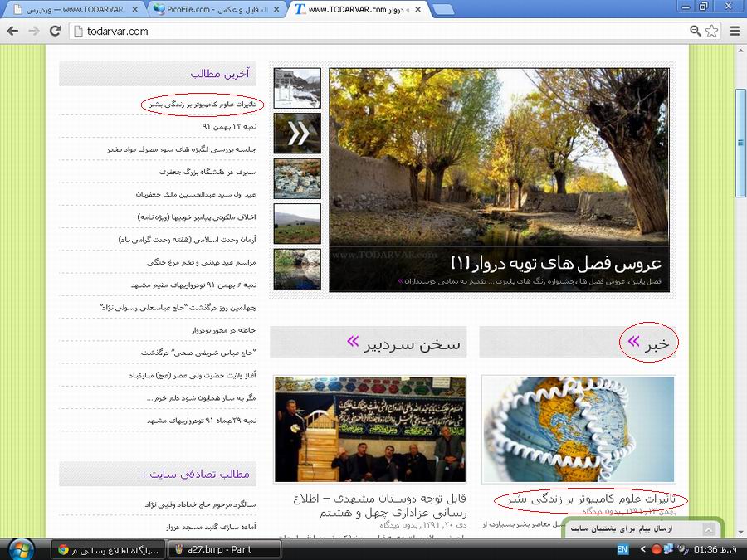Show the snowy scene slider thumbnail
This screenshot has height=560, width=747.
pos(297,88)
